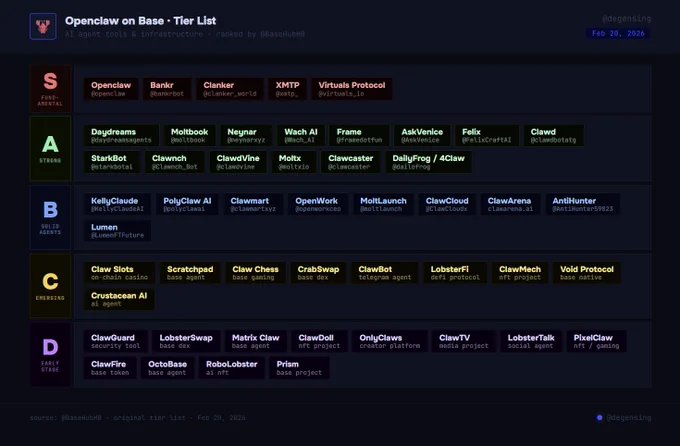Click the Moltx card
This screenshot has width=680, height=446.
[294, 162]
